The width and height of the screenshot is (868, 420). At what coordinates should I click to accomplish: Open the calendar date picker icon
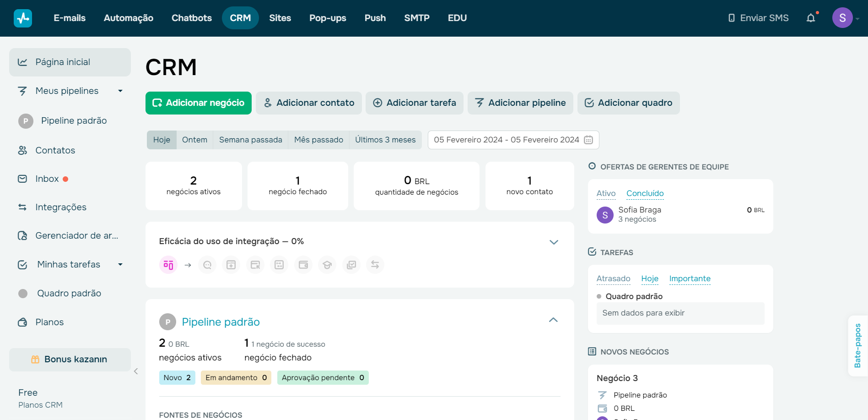pos(588,140)
